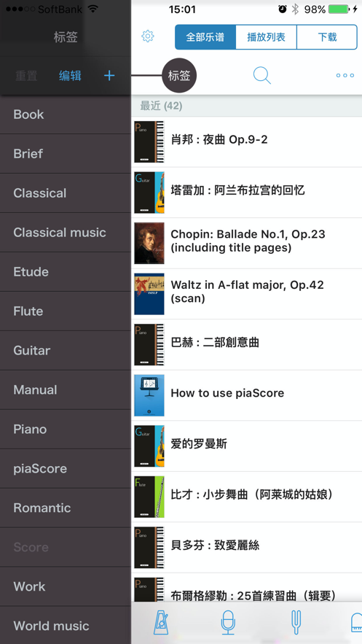The width and height of the screenshot is (362, 644).
Task: Filter by the Classical music tag
Action: tap(66, 233)
